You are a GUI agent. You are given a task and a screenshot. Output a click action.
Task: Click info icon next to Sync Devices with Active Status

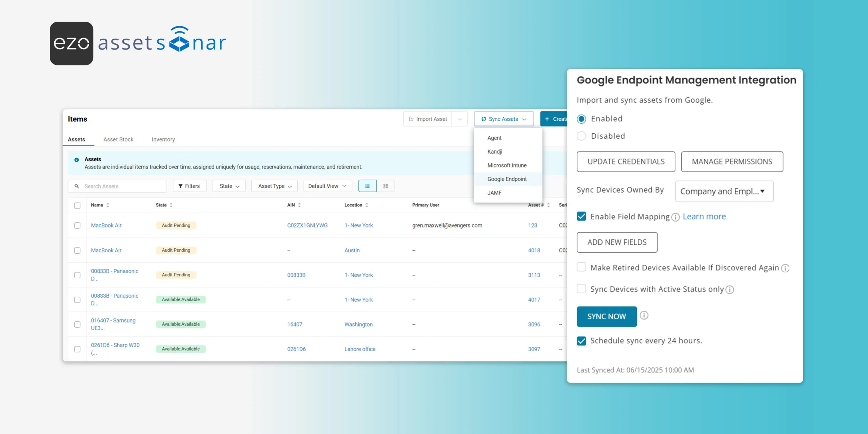pyautogui.click(x=730, y=290)
